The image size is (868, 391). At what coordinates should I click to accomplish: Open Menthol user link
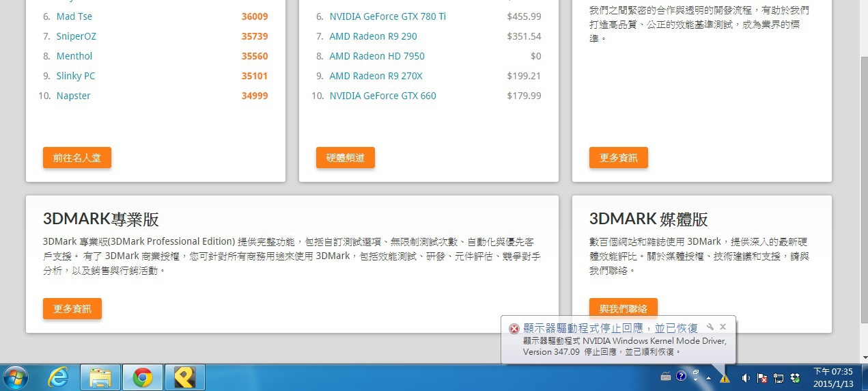pos(74,56)
